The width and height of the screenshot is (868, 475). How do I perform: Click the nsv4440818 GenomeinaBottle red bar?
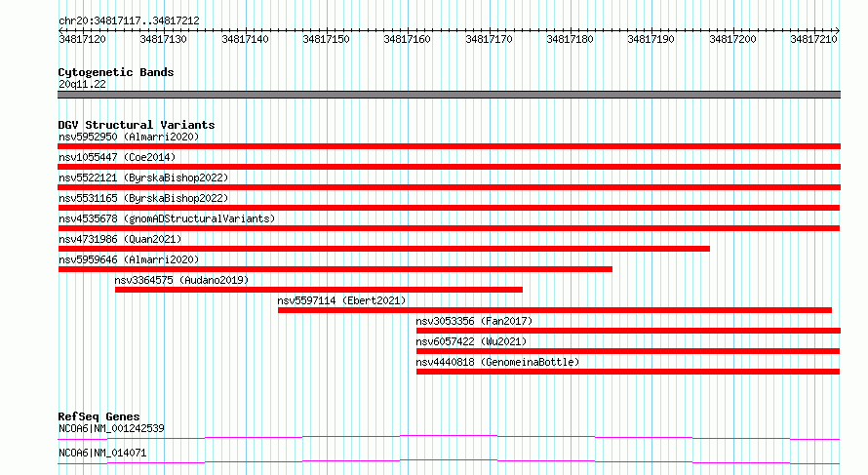pos(628,372)
